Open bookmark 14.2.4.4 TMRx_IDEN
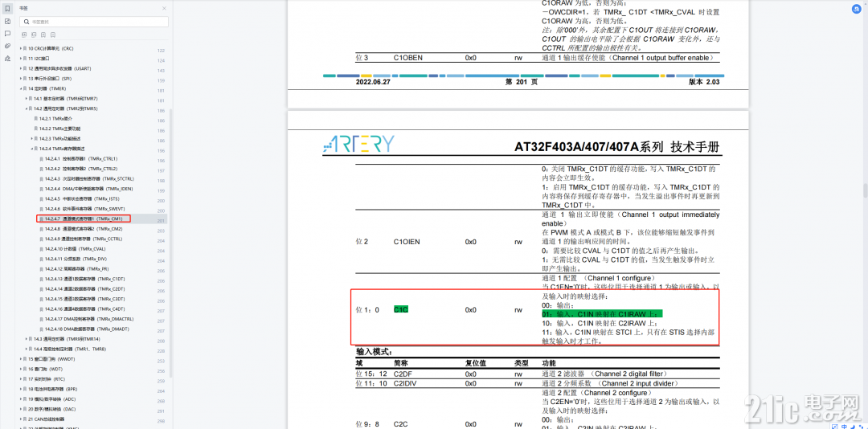The width and height of the screenshot is (868, 429). pos(88,189)
